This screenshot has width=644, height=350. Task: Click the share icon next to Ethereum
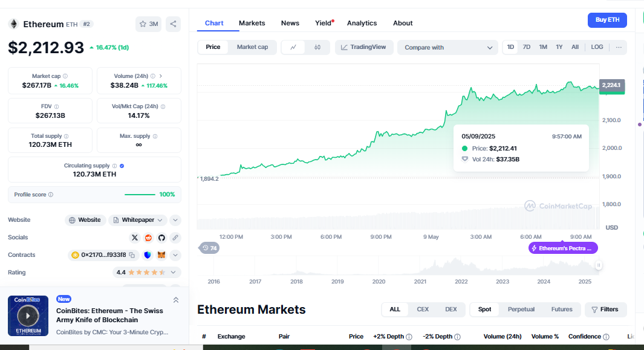coord(174,24)
